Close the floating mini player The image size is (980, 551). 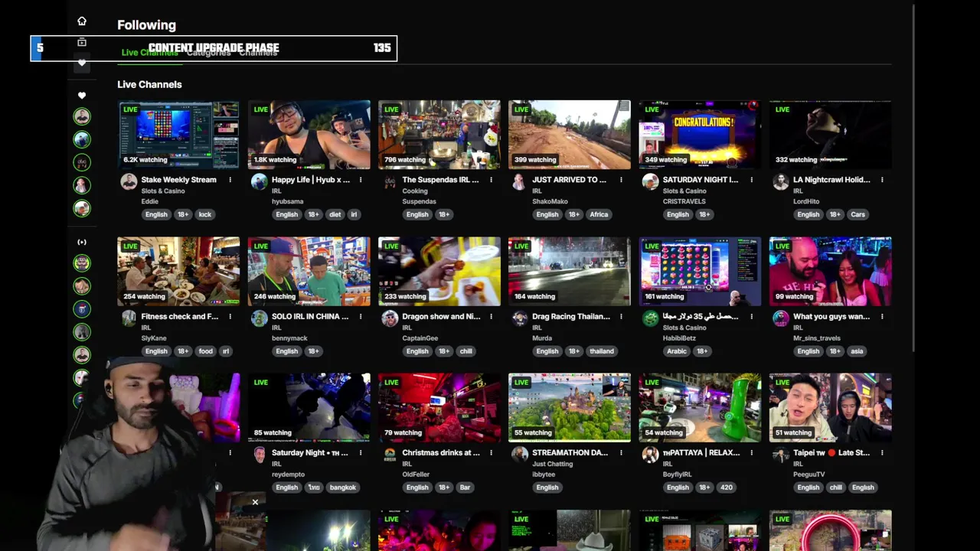coord(255,502)
